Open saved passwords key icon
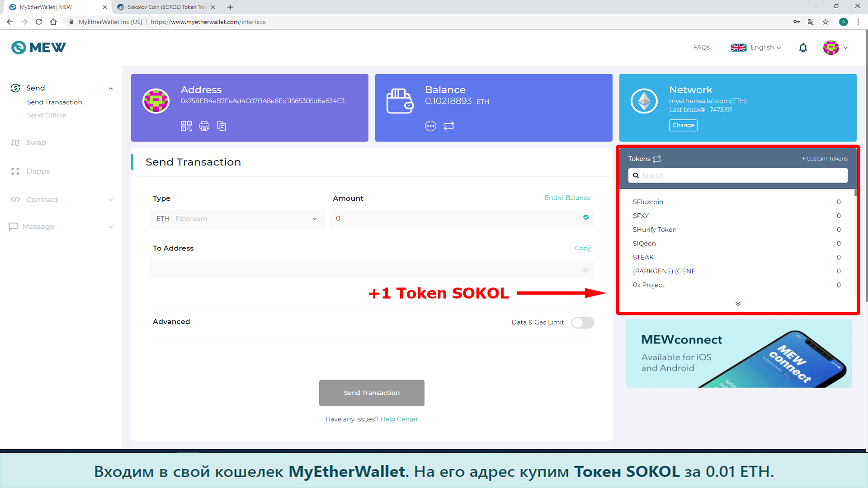The width and height of the screenshot is (868, 488). (797, 22)
